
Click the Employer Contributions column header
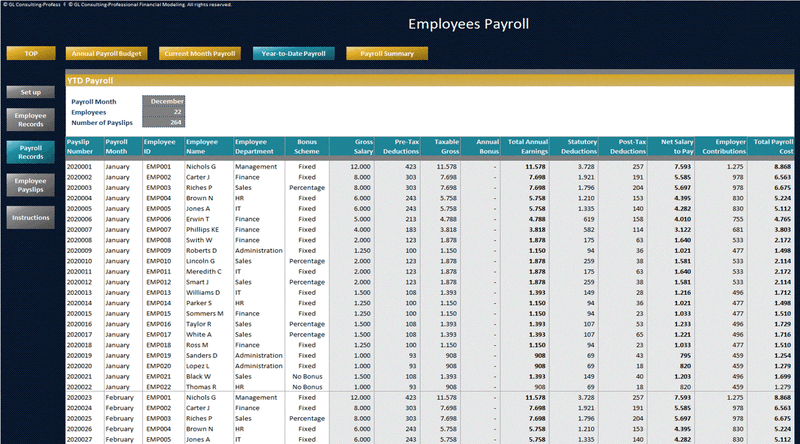(721, 146)
